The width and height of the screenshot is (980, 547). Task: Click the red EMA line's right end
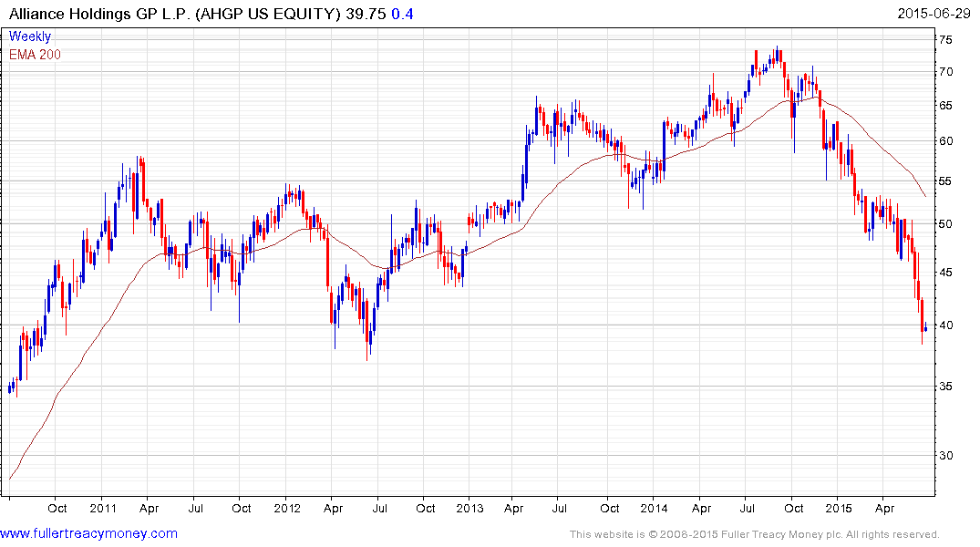point(925,196)
